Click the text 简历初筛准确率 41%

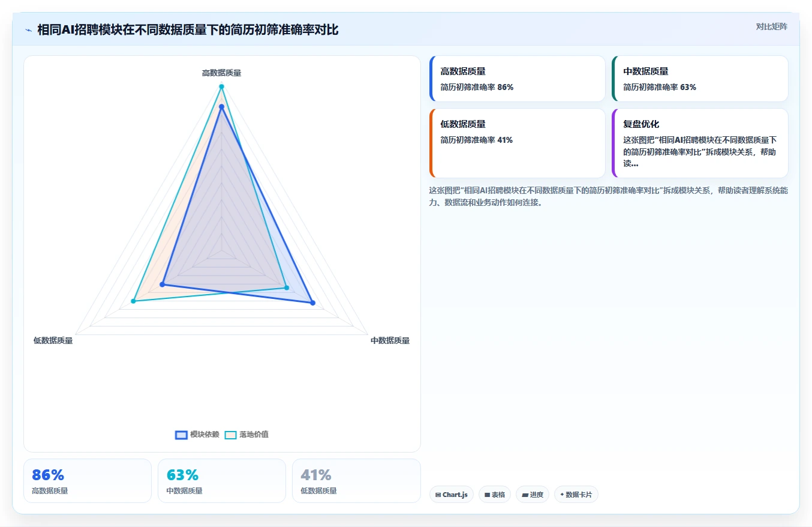click(477, 140)
